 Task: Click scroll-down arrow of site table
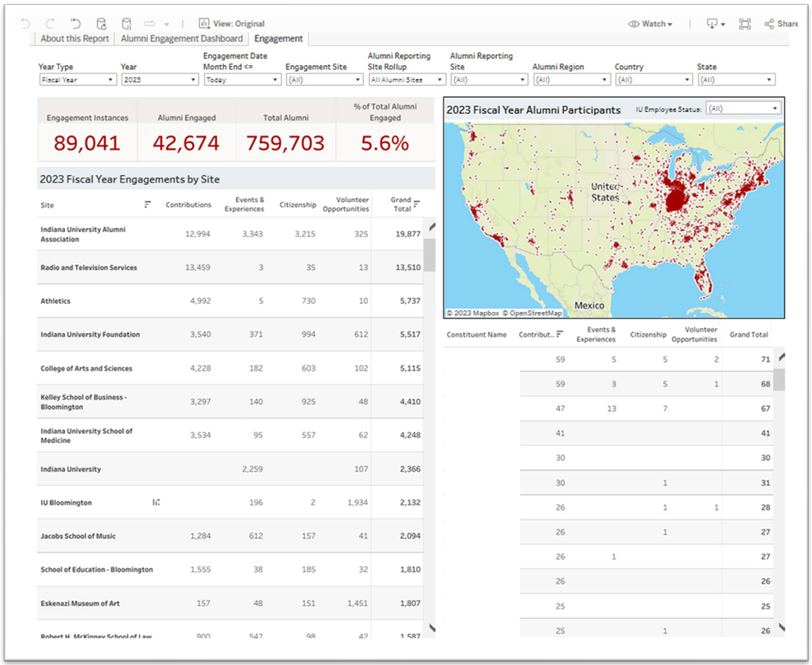(x=432, y=629)
